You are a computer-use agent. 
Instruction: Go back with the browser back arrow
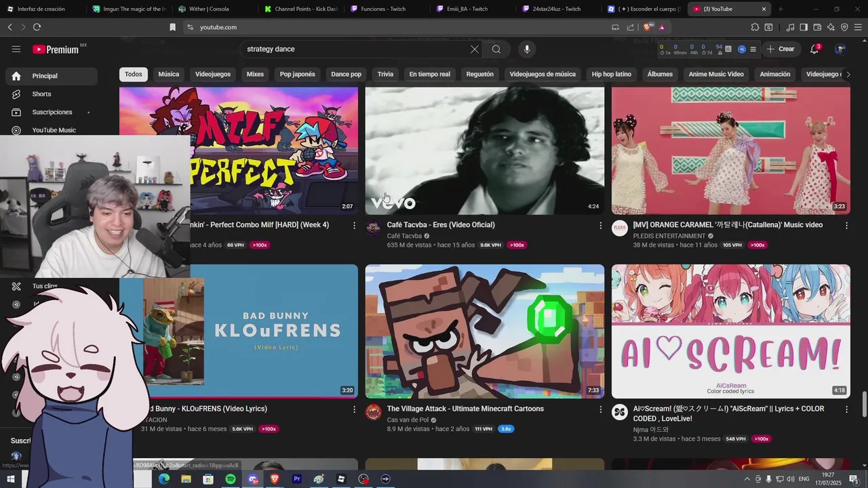coord(9,27)
